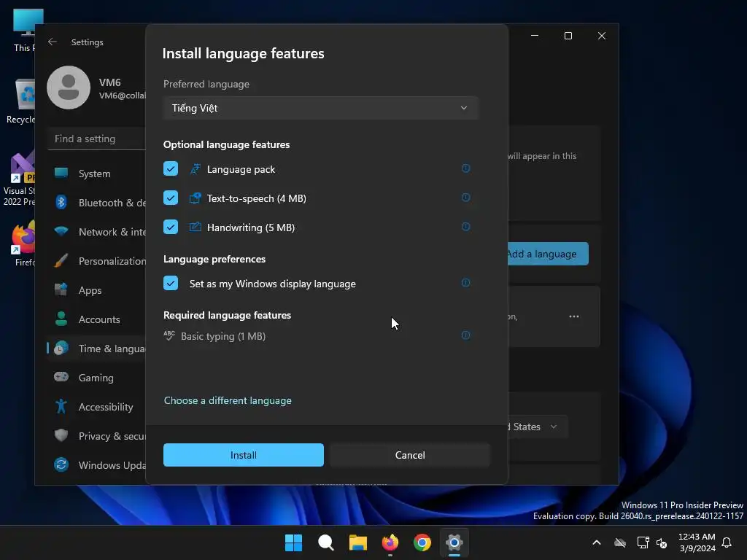Viewport: 747px width, 560px height.
Task: Uncheck Handwriting (5 MB) checkbox
Action: [x=171, y=227]
